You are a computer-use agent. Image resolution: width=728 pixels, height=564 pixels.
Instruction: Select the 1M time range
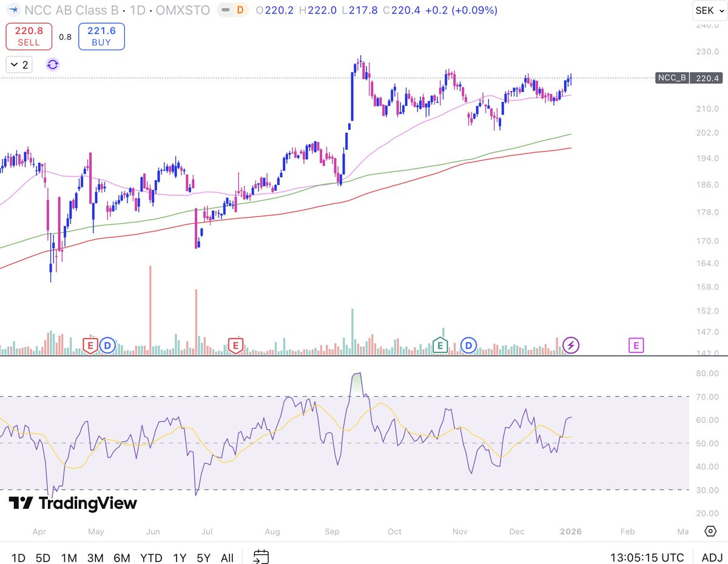pyautogui.click(x=69, y=557)
